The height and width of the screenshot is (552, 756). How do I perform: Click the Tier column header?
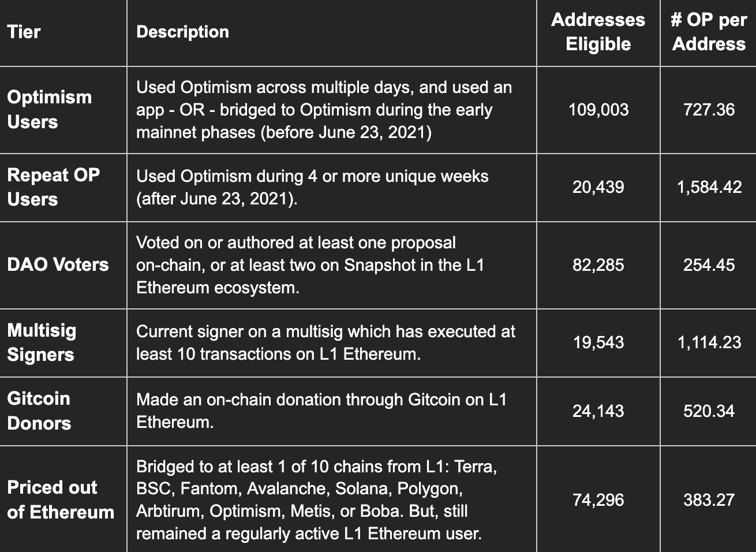tap(24, 32)
